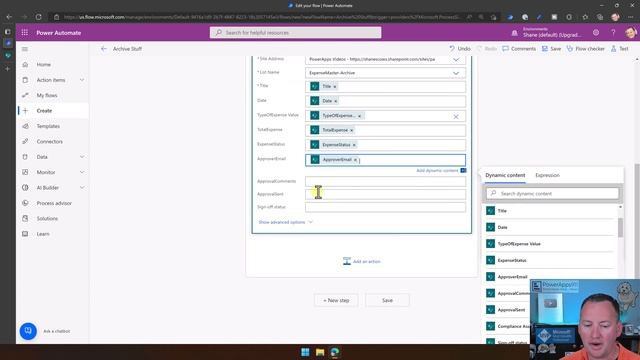Open the Windows Start button
Image resolution: width=640 pixels, height=360 pixels.
point(305,352)
